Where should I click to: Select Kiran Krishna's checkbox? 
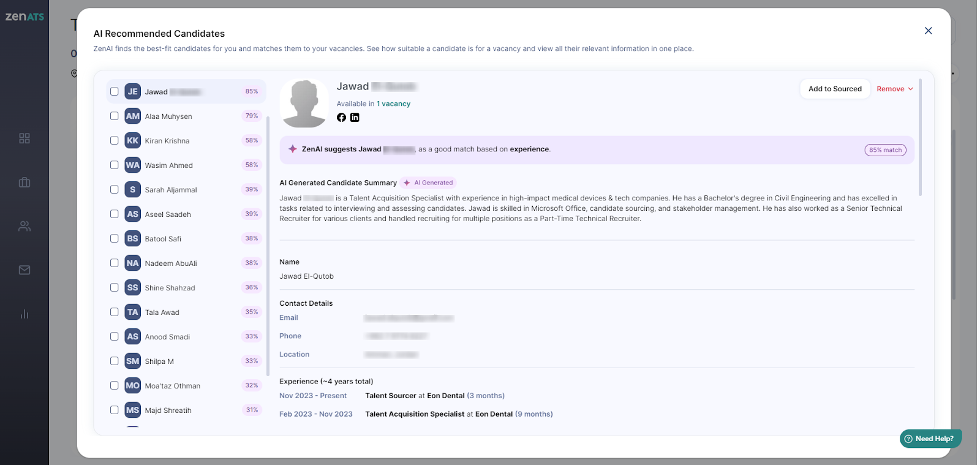(115, 140)
